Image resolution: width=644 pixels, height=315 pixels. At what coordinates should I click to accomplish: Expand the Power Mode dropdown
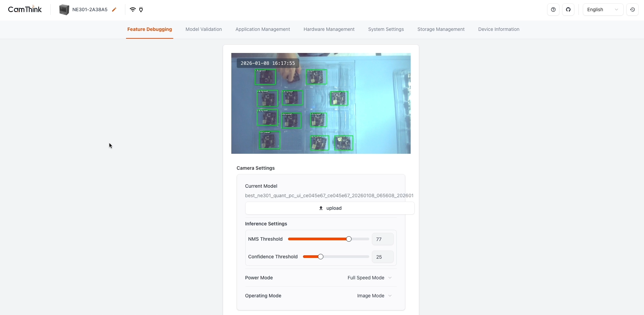(370, 278)
